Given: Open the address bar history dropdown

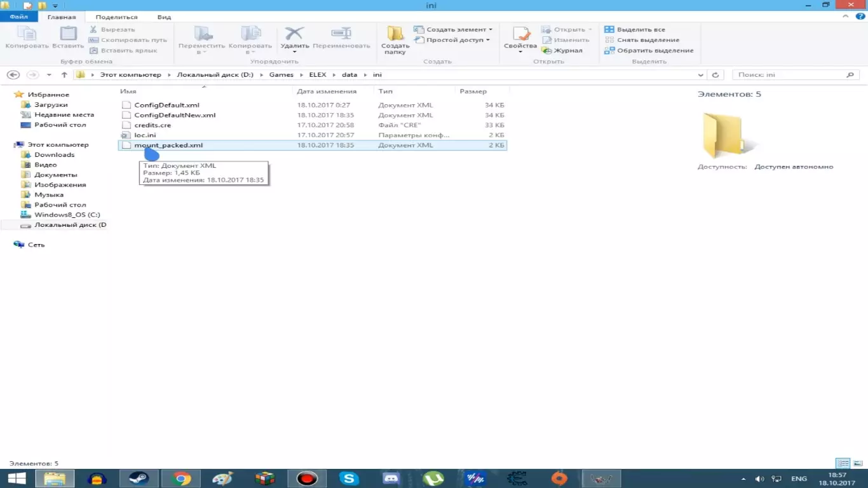Looking at the screenshot, I should [701, 74].
